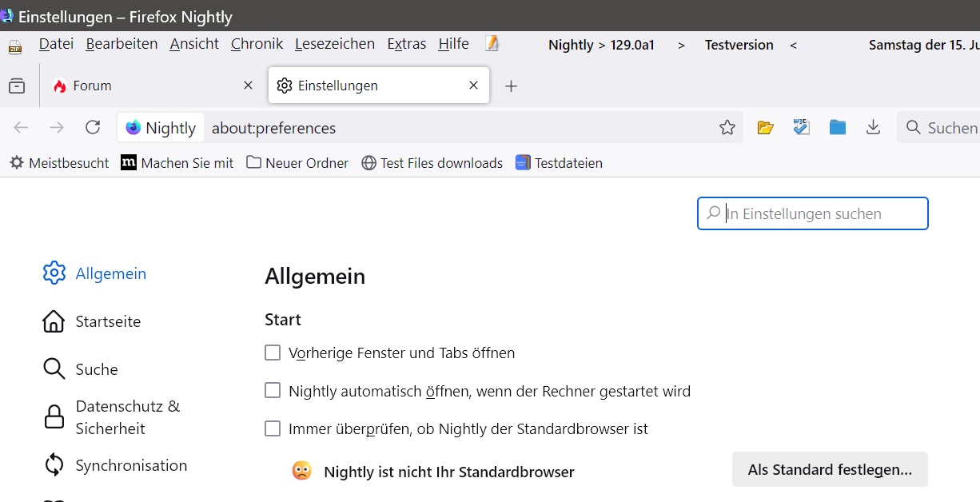Viewport: 980px width, 502px height.
Task: Open the Downloads arrow icon in toolbar
Action: 873,126
